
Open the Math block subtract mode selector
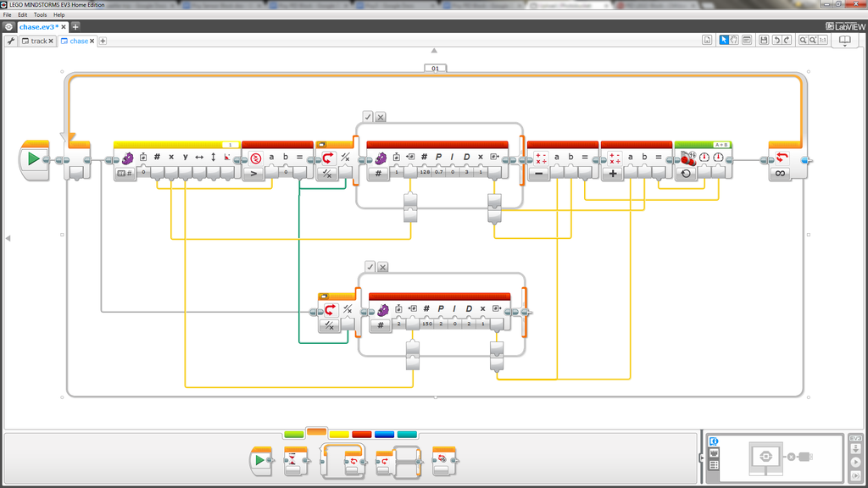coord(539,174)
